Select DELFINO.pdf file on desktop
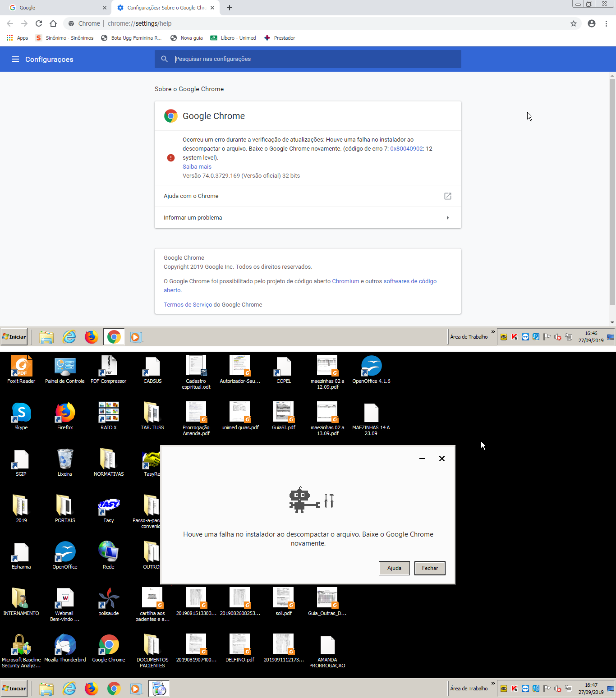Viewport: 616px width, 698px height. (240, 648)
